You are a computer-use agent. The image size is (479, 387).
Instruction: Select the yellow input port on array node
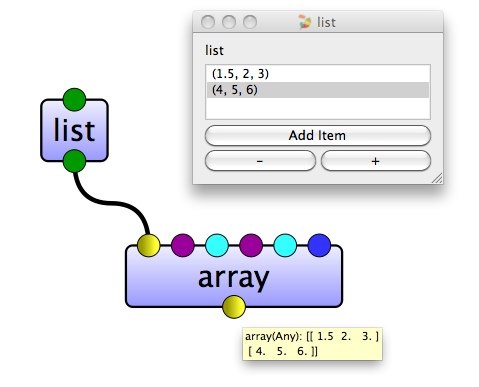coord(149,245)
